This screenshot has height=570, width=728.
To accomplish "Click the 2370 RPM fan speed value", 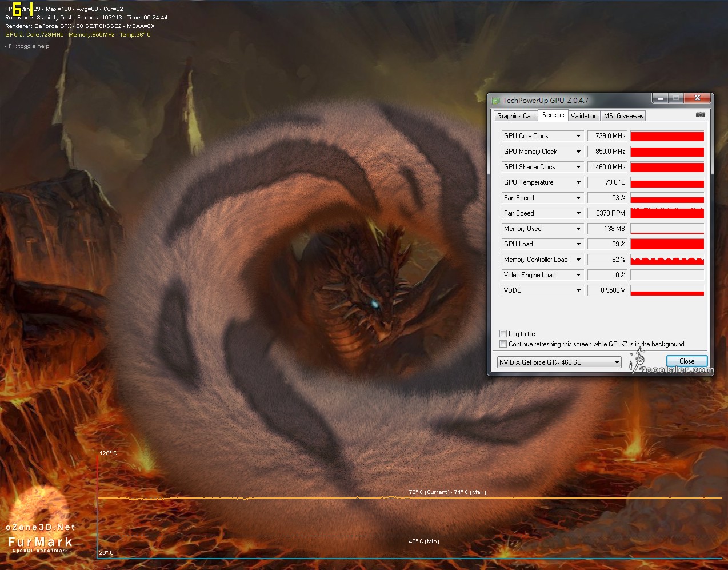I will click(607, 213).
